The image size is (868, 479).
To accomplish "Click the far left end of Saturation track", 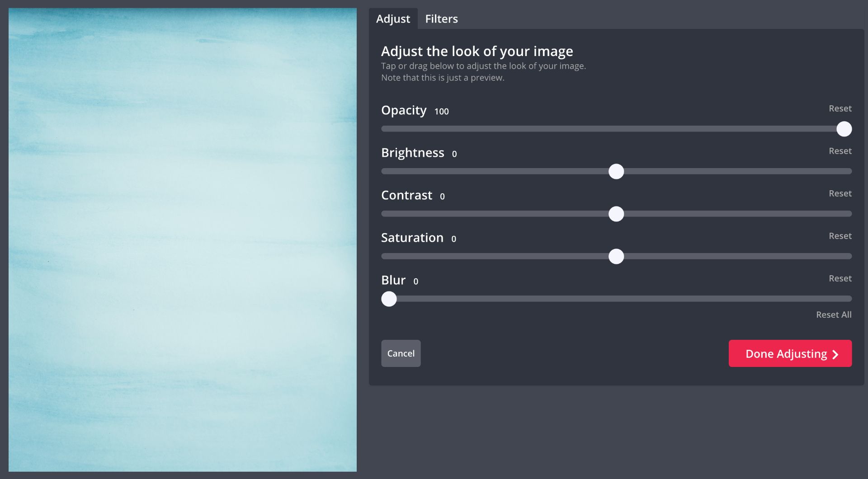I will pos(384,256).
